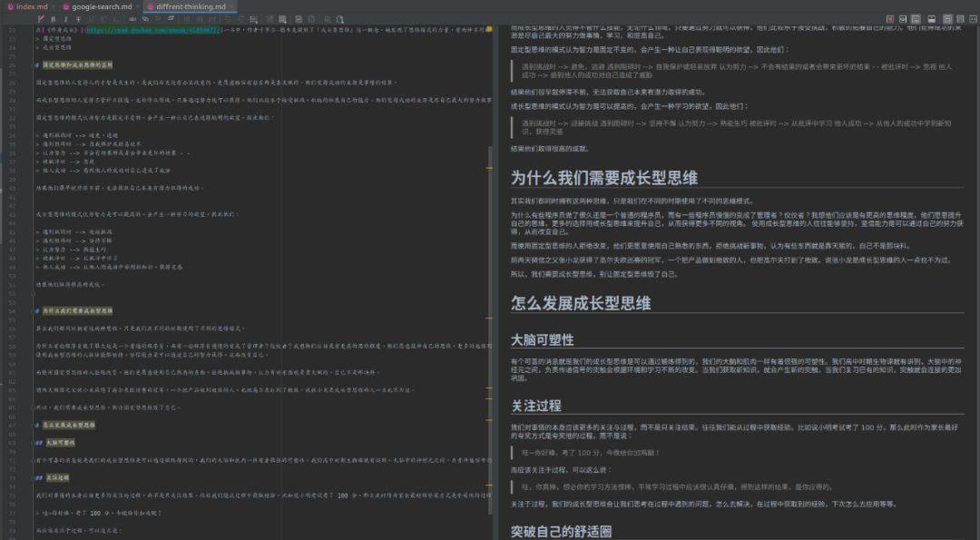The image size is (980, 540).
Task: Select the highlighted icon beside the top-right separator
Action: click(x=947, y=19)
